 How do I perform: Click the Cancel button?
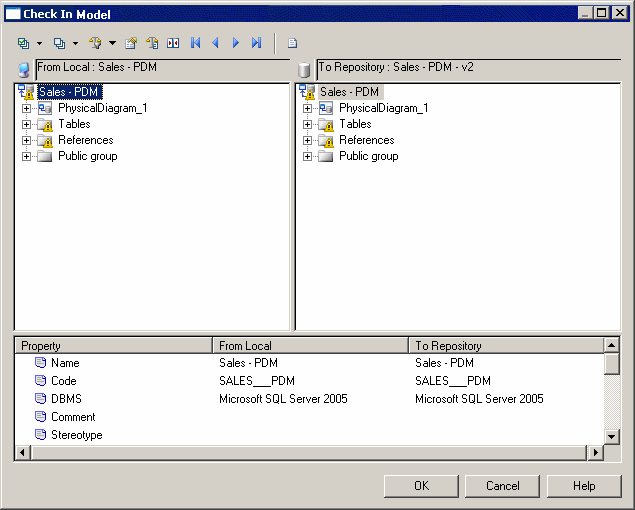(x=502, y=486)
